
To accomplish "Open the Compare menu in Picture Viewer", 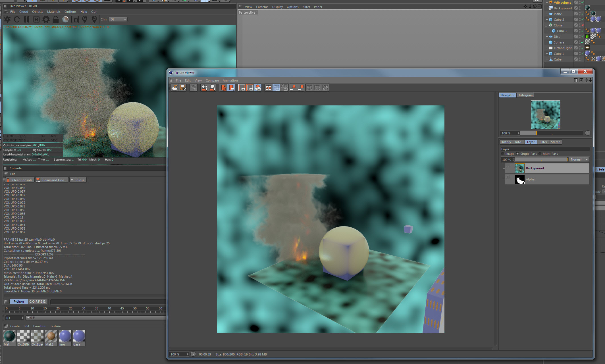I will coord(212,80).
